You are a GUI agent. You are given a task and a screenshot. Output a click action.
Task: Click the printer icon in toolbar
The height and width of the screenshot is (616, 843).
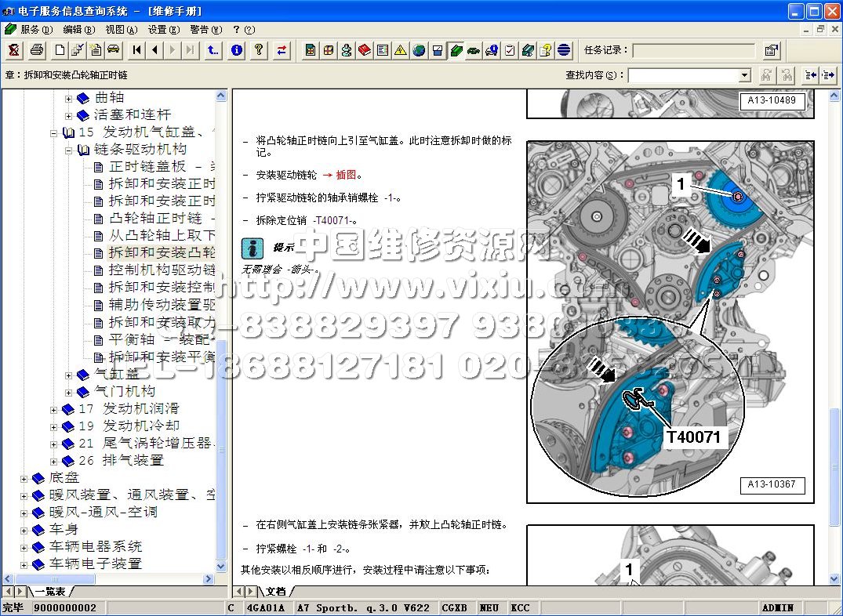pyautogui.click(x=36, y=50)
